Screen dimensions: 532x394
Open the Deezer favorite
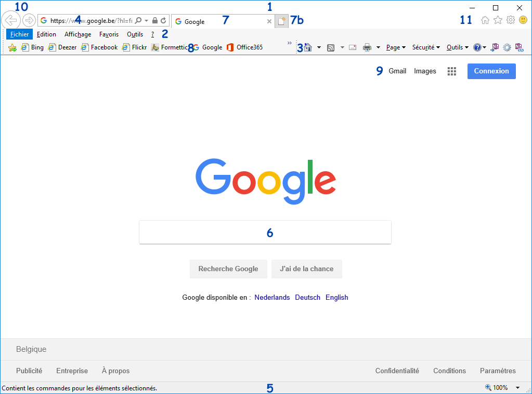pos(62,47)
